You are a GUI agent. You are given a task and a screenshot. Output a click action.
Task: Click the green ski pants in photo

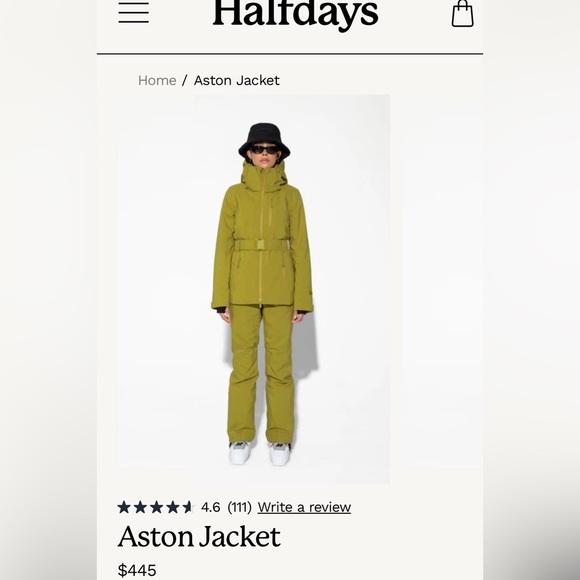click(x=262, y=374)
